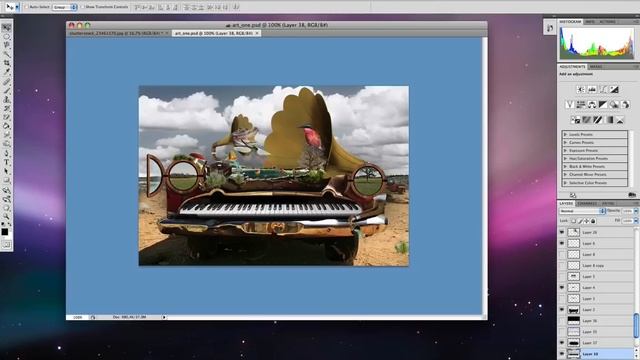640x360 pixels.
Task: Add a Photo Filter adjustment
Action: 614,105
